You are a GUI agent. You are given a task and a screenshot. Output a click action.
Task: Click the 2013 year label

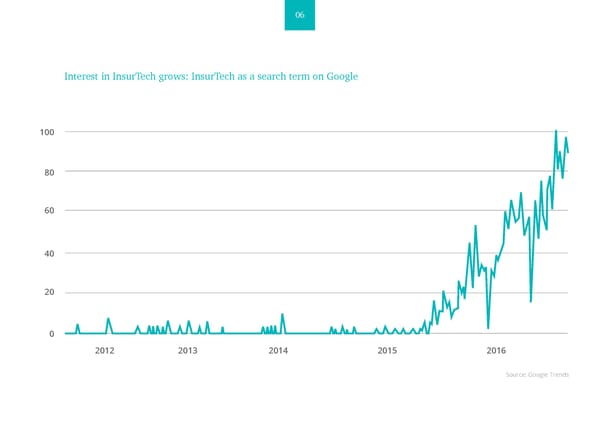pos(188,350)
